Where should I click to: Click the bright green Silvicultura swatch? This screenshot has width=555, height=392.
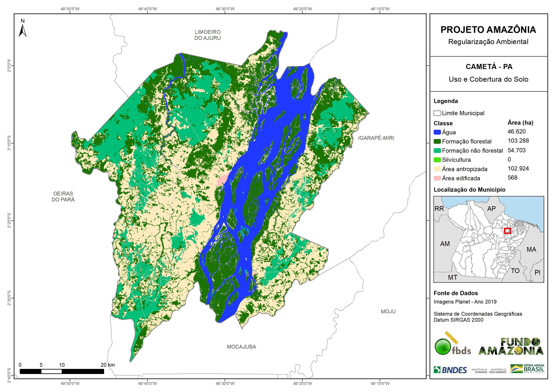[x=437, y=160]
